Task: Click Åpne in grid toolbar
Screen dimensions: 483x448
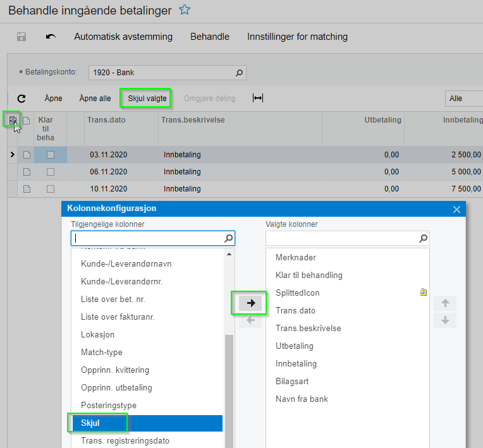Action: 53,99
